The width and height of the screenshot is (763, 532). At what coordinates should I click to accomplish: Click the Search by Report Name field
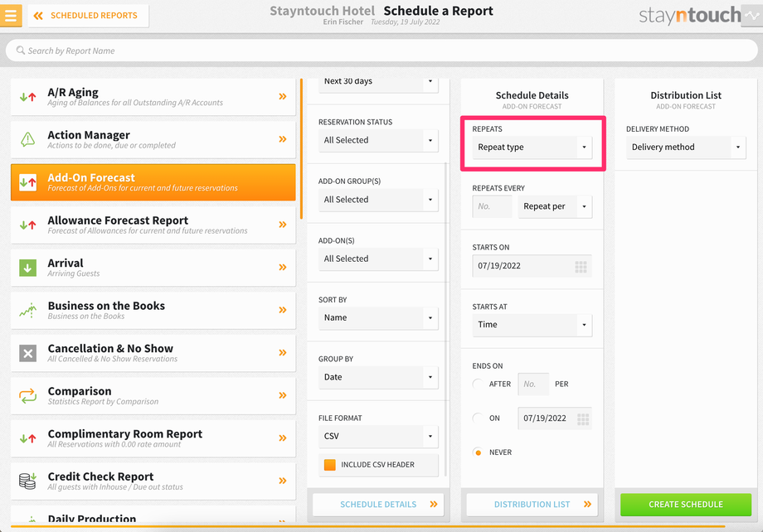click(x=381, y=51)
